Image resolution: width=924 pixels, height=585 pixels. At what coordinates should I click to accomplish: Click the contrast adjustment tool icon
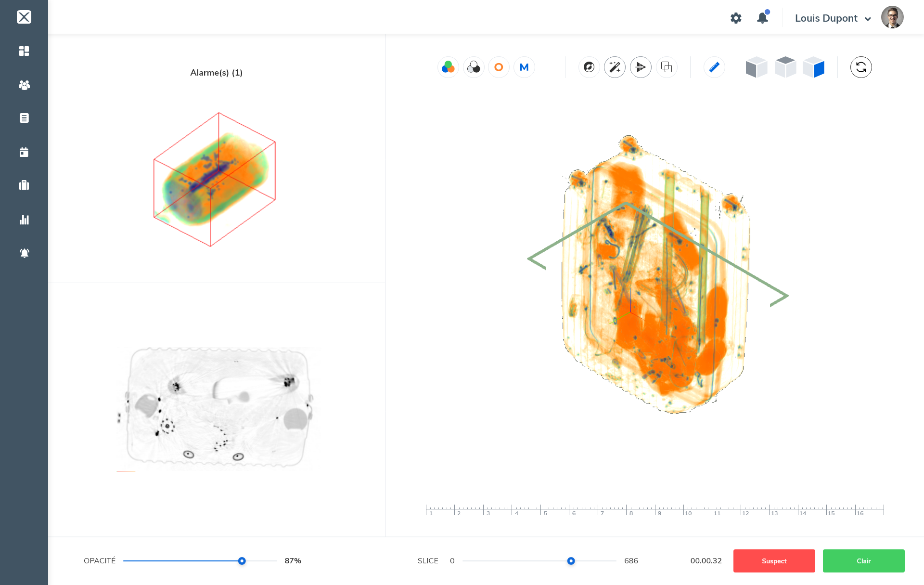coord(474,67)
